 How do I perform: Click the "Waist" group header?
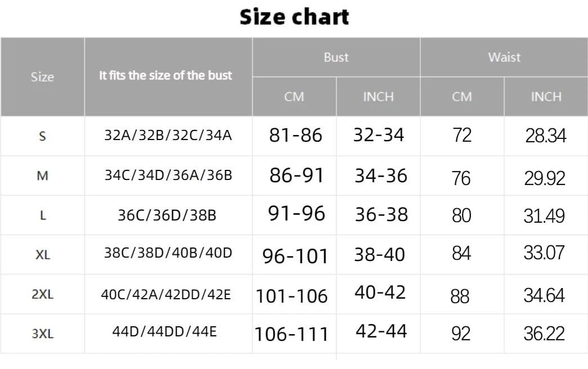[504, 57]
